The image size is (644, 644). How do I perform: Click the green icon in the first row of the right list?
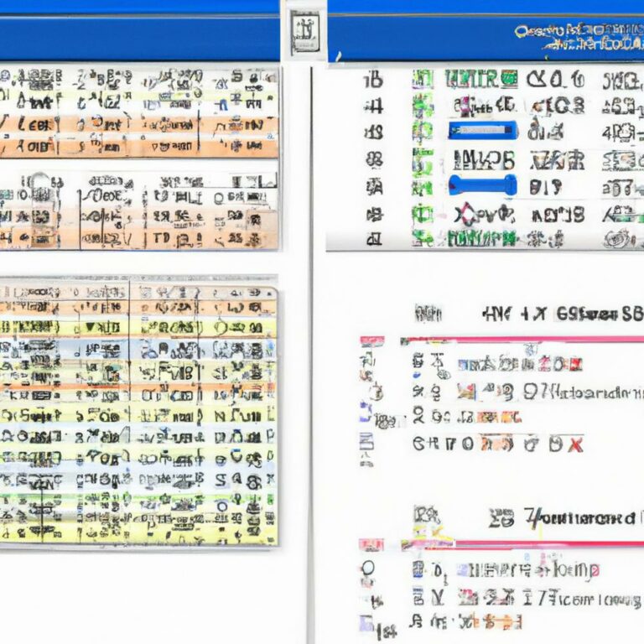click(423, 80)
